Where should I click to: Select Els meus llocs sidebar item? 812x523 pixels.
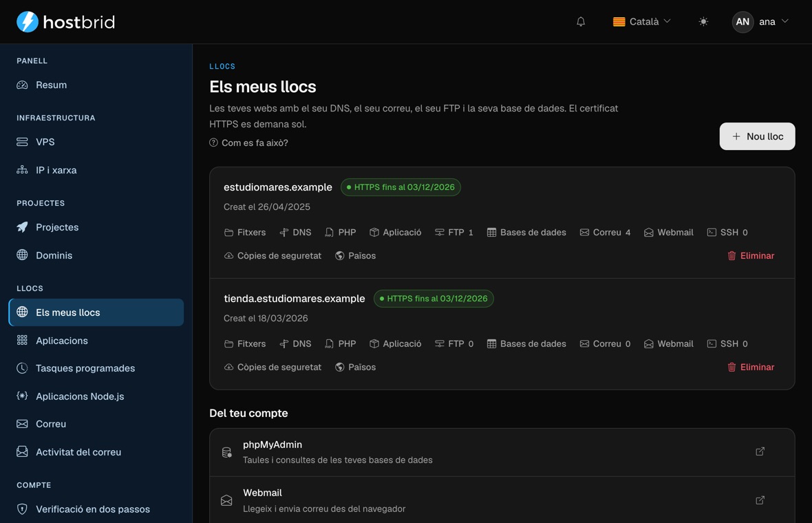click(96, 312)
